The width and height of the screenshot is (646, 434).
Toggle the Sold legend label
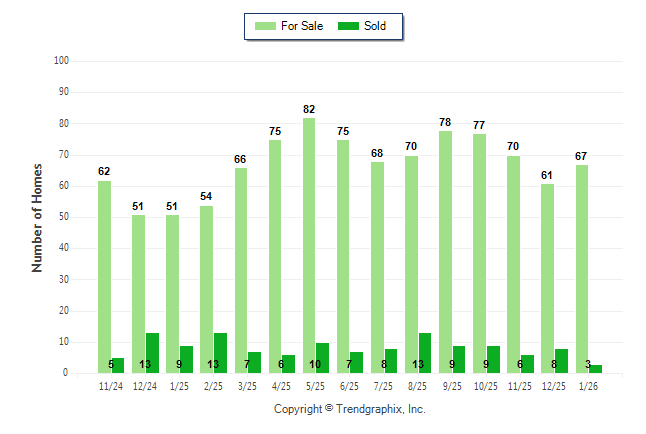click(376, 26)
